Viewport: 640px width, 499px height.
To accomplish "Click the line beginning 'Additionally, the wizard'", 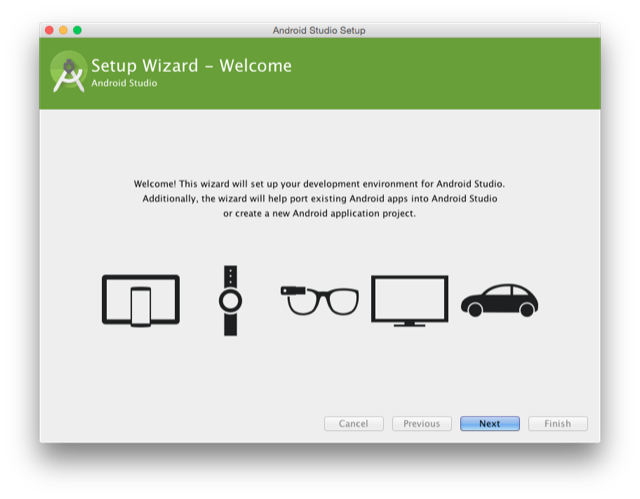I will click(320, 199).
